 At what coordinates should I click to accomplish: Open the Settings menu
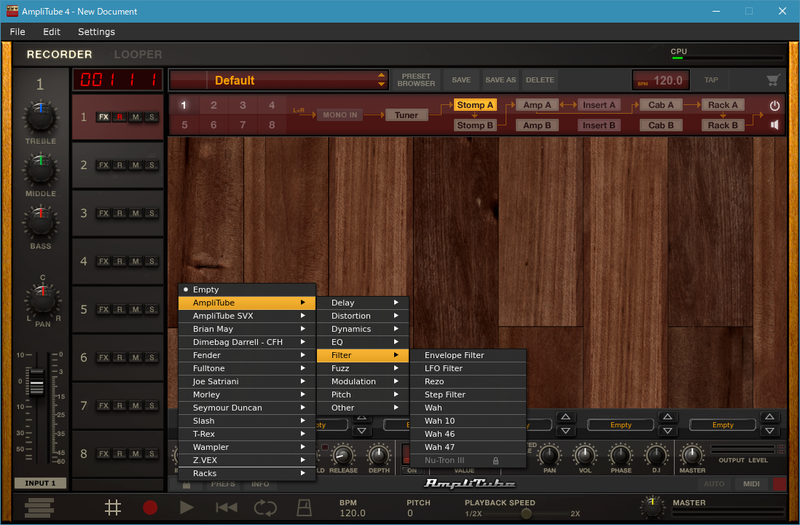[96, 32]
